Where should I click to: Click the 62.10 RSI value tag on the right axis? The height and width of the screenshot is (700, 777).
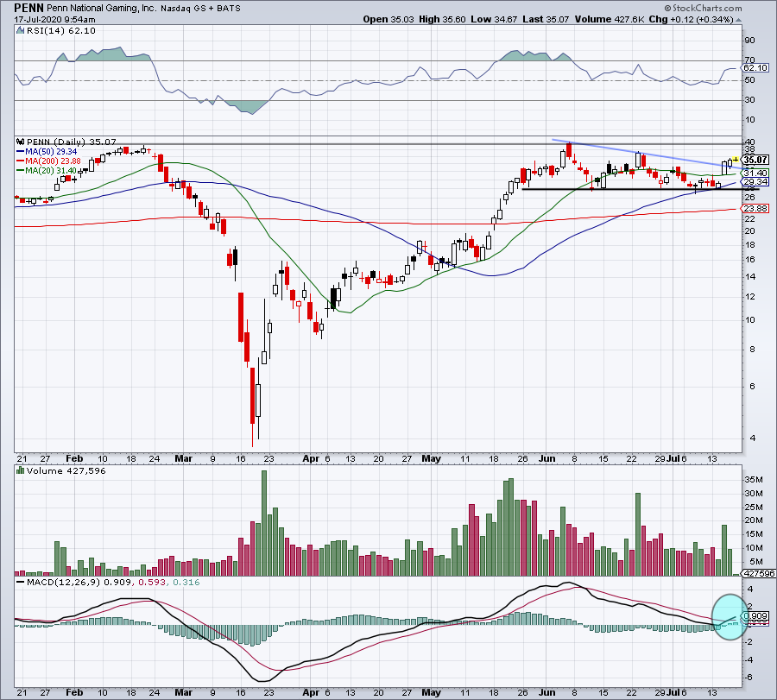(755, 67)
